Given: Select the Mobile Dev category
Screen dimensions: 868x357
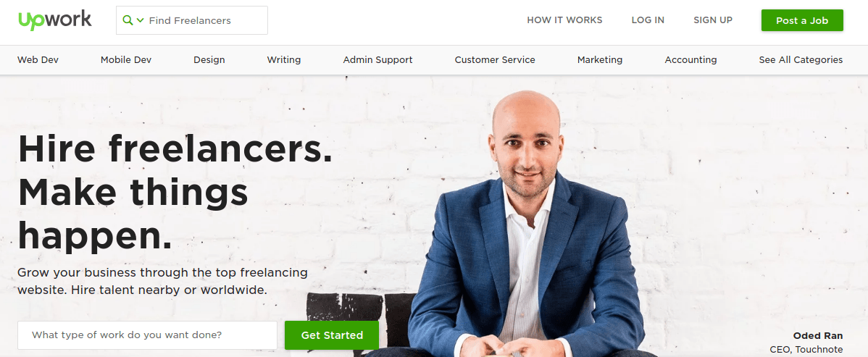Looking at the screenshot, I should point(125,60).
